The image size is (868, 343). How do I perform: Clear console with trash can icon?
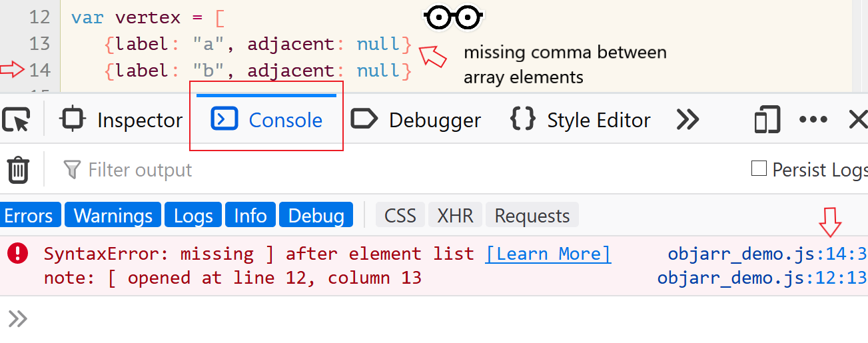pos(18,170)
